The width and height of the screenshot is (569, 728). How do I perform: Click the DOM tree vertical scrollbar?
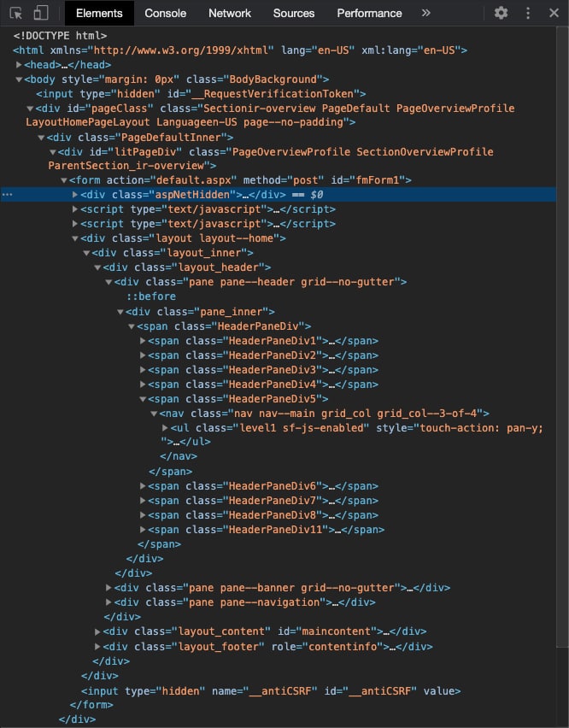tap(562, 337)
